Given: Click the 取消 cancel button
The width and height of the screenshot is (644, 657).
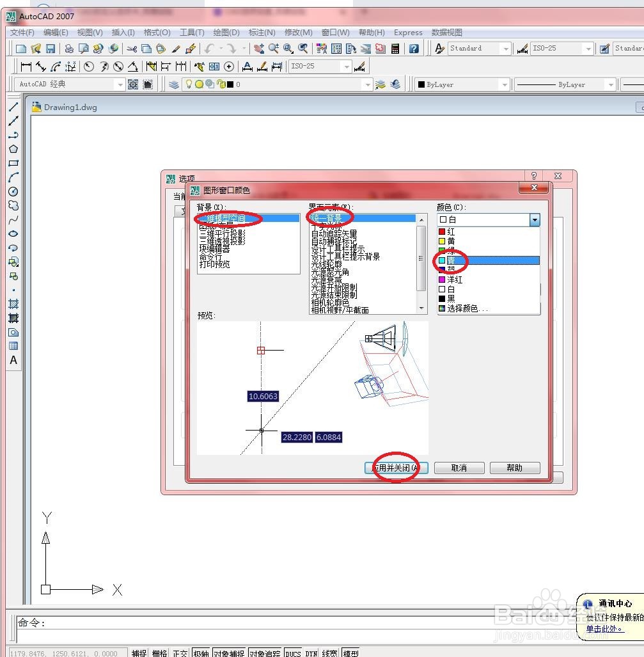Looking at the screenshot, I should [459, 468].
